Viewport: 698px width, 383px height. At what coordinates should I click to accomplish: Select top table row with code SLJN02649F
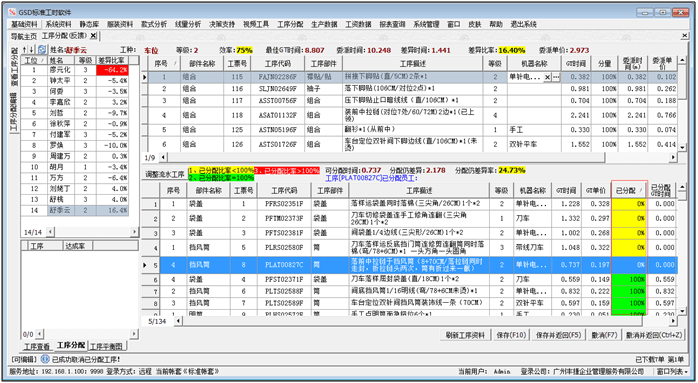click(414, 89)
